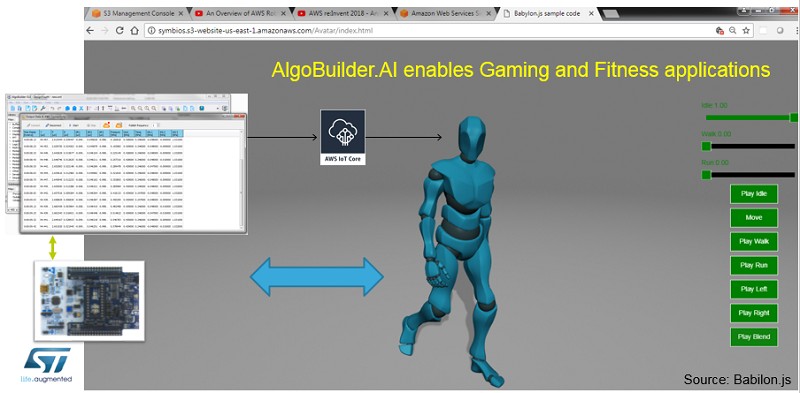Click the 'Walk:0.00' label

716,134
